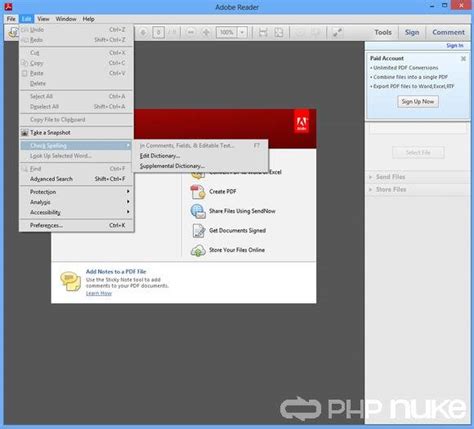Click the Sign Up Now button
This screenshot has height=429, width=474.
coord(418,102)
